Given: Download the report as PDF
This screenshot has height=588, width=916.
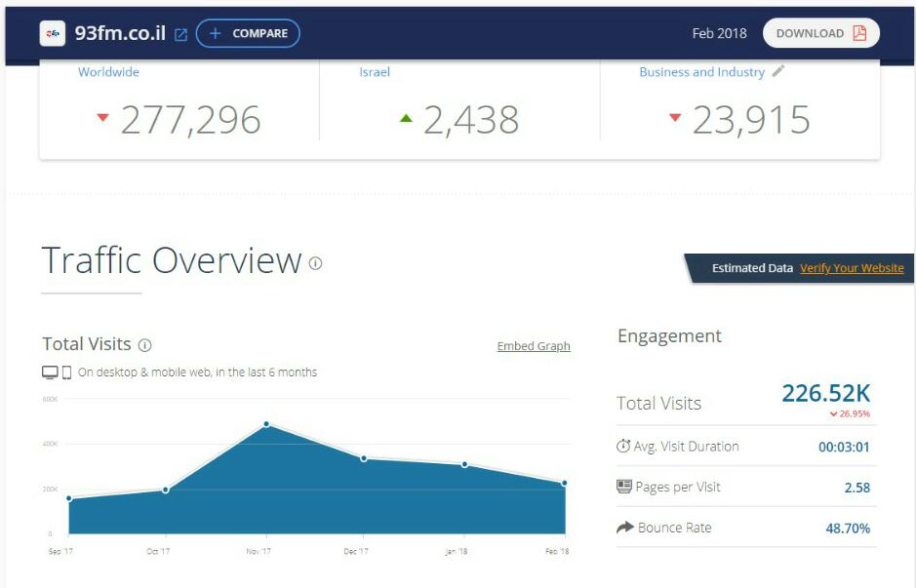Looking at the screenshot, I should (820, 33).
